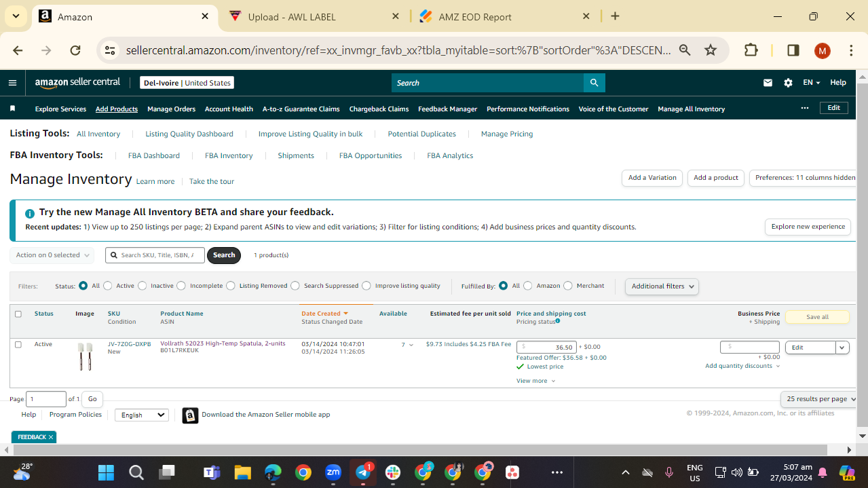Toggle Chrome side panel icon
The height and width of the screenshot is (488, 868).
coord(793,50)
